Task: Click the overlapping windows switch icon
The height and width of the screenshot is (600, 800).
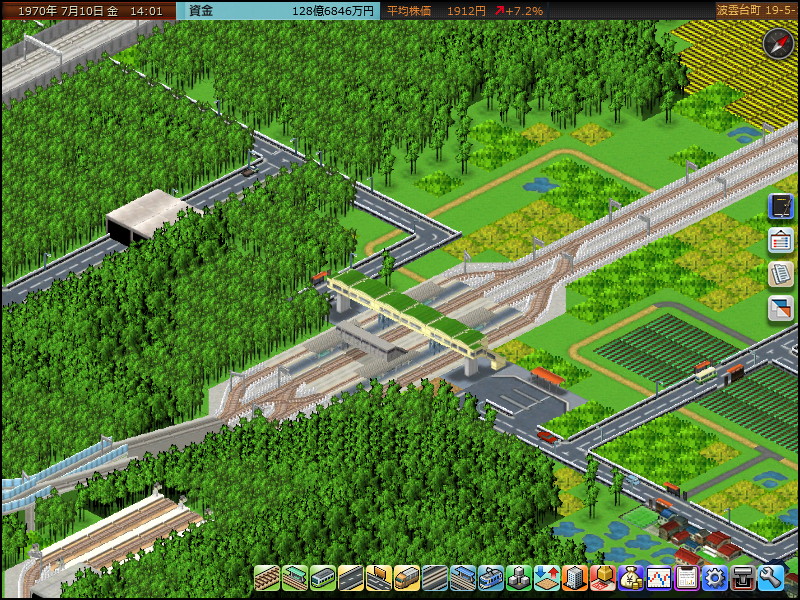Action: [x=781, y=309]
